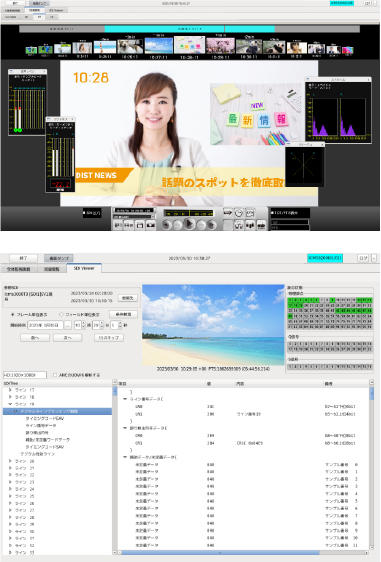Collapse the highlighted digital line blanking node
Viewport: 381px width, 562px height.
15,411
